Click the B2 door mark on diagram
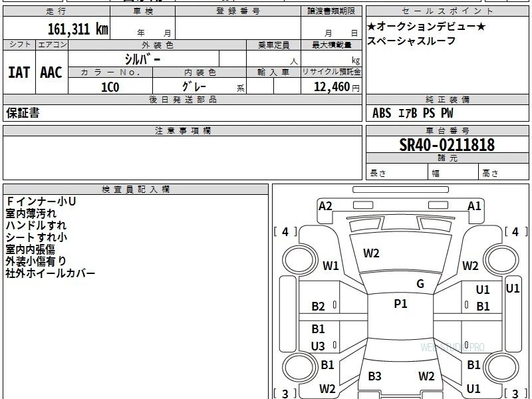The width and height of the screenshot is (532, 399). pos(319,307)
